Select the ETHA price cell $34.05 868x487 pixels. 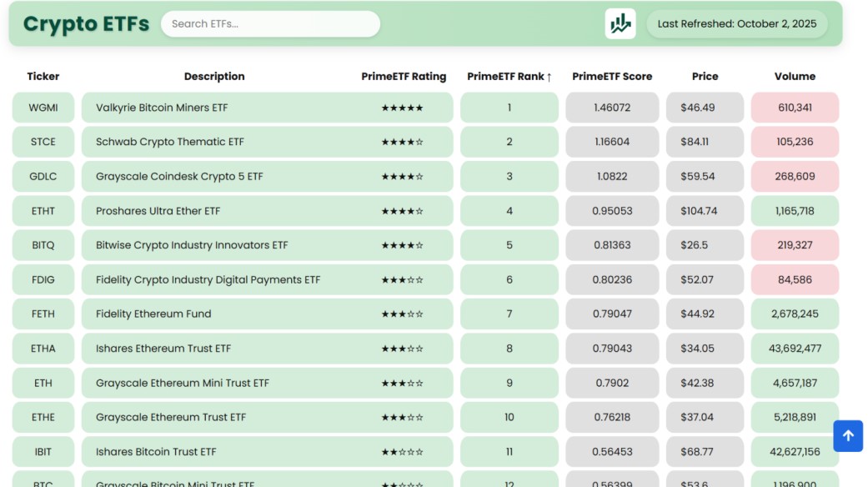[697, 349]
